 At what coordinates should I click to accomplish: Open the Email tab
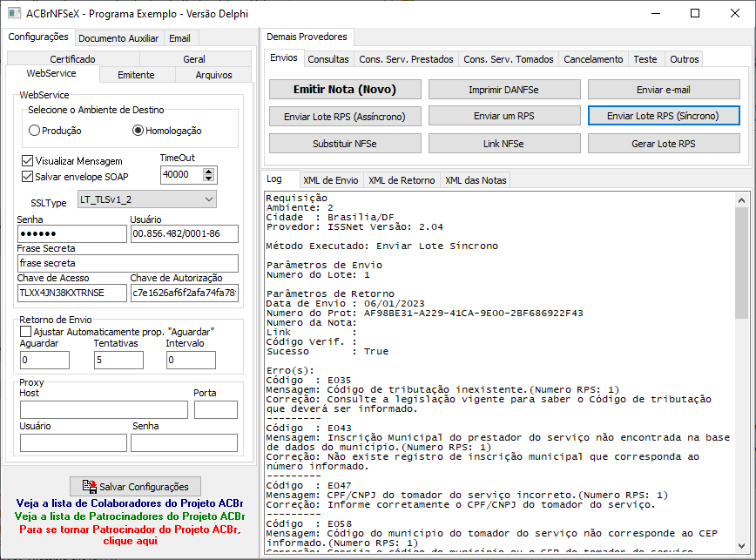[x=179, y=38]
